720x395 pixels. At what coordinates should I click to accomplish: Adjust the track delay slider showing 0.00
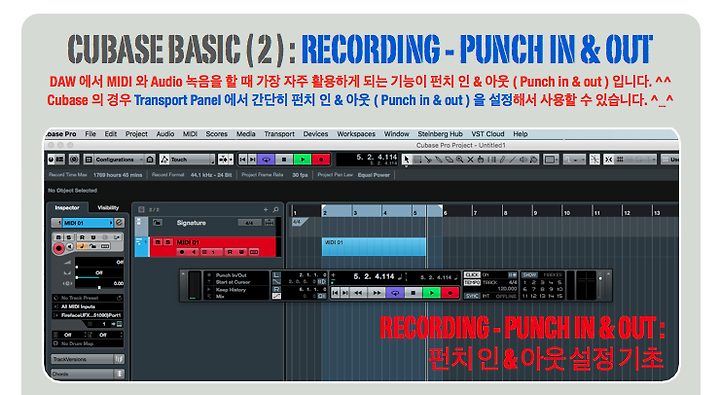pos(99,285)
